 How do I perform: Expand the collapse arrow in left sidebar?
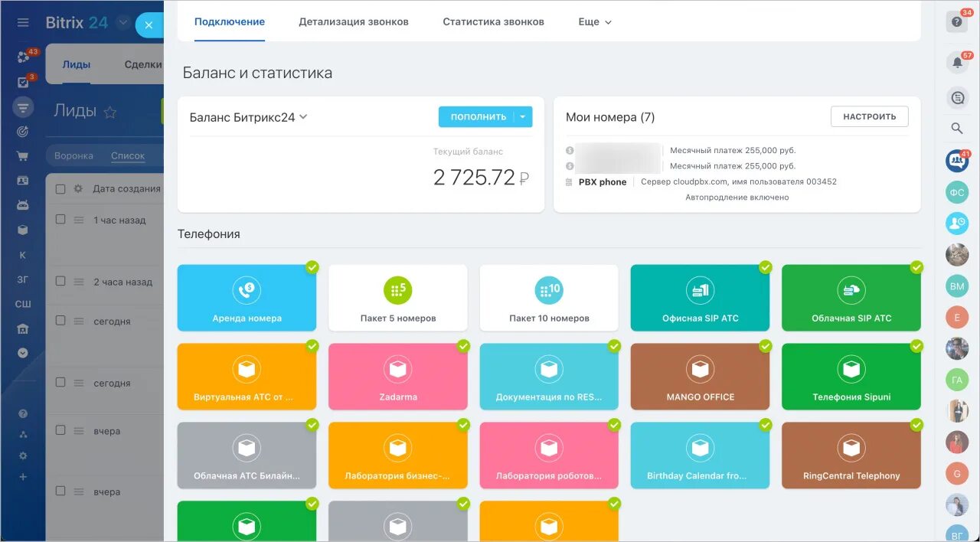tap(23, 353)
